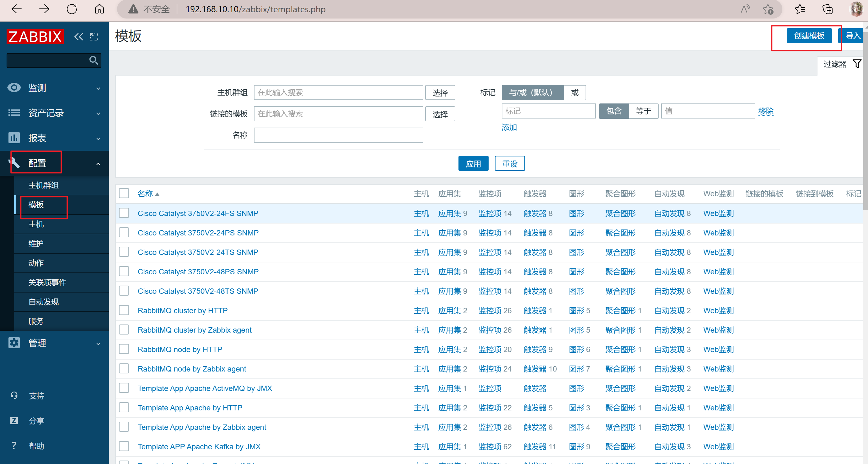Click the ZABBIX logo
This screenshot has width=868, height=464.
click(35, 36)
